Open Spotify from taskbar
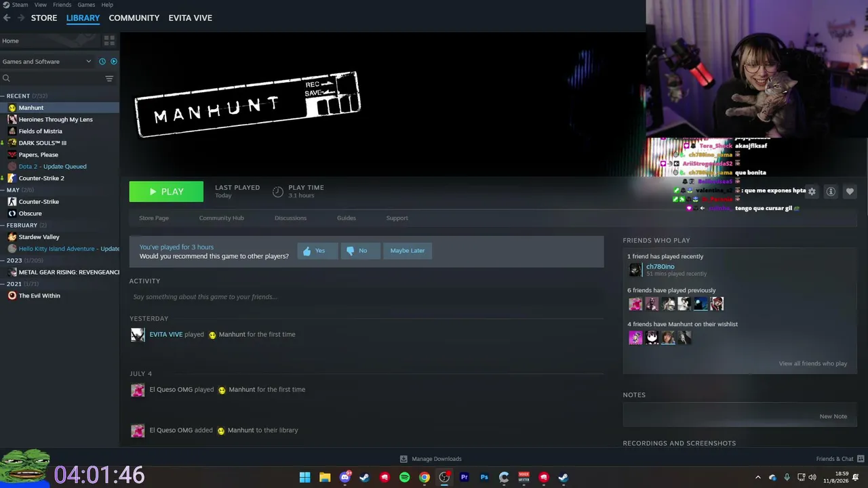868x488 pixels. (x=405, y=477)
